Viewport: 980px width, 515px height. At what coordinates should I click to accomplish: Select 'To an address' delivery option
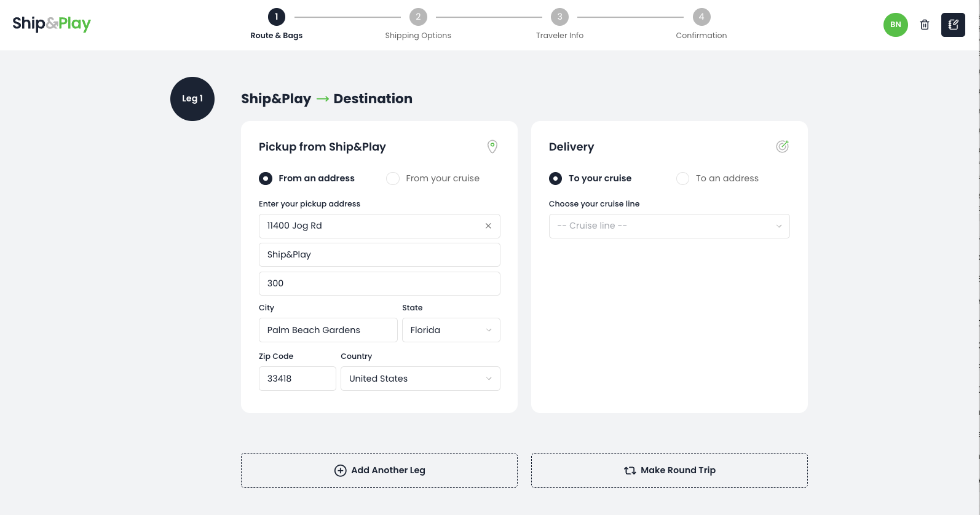tap(717, 178)
